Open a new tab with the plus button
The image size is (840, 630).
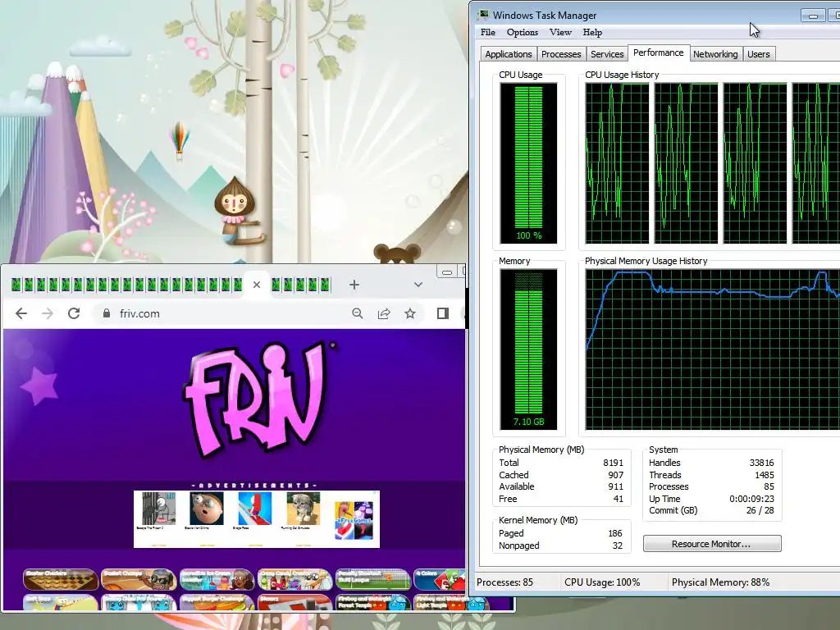(x=354, y=285)
